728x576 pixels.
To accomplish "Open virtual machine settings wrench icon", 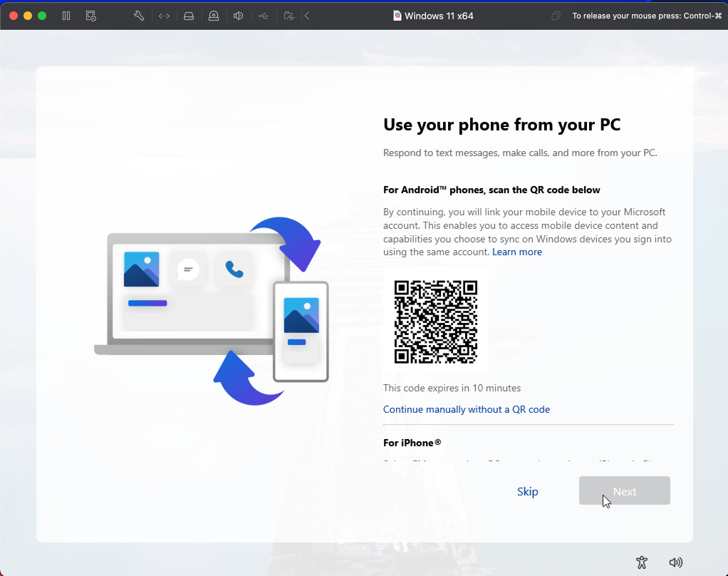I will point(139,16).
